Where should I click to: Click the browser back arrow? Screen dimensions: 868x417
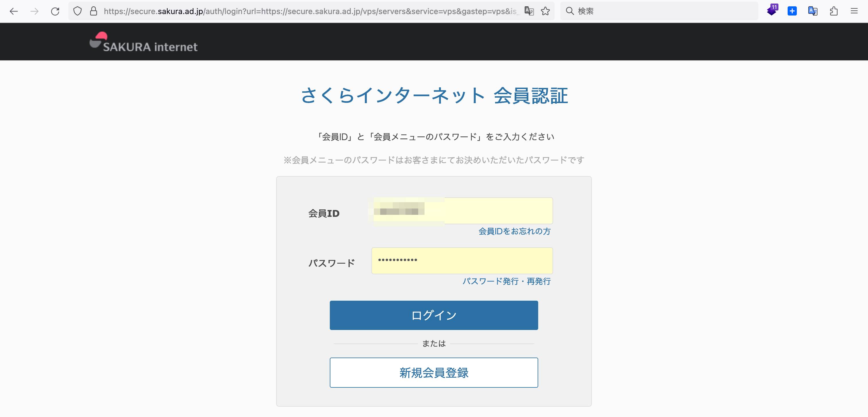(x=13, y=11)
